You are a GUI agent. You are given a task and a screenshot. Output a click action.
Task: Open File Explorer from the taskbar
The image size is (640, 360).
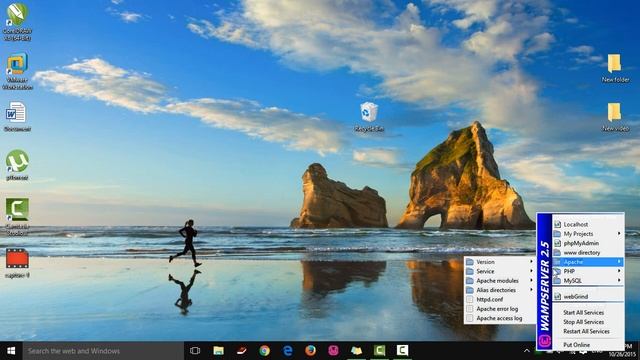pyautogui.click(x=218, y=351)
